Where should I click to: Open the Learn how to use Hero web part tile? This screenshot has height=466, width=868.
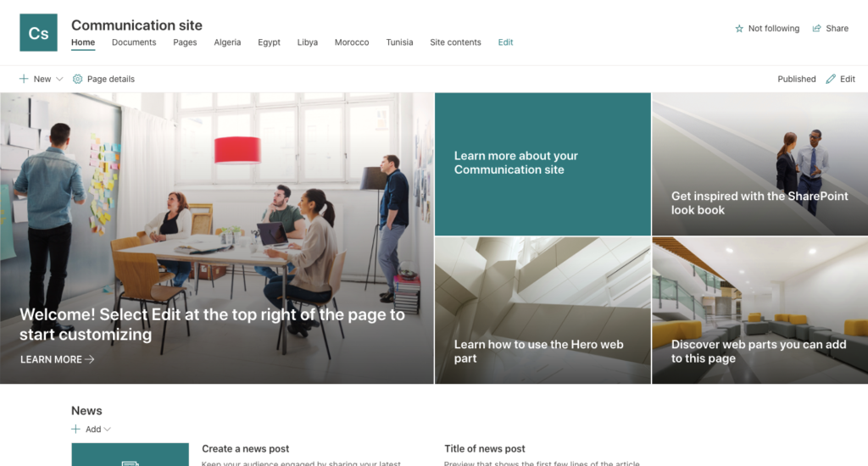click(x=542, y=310)
